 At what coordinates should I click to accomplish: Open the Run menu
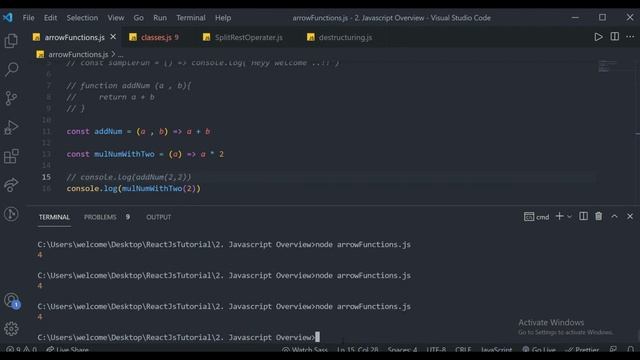click(160, 18)
